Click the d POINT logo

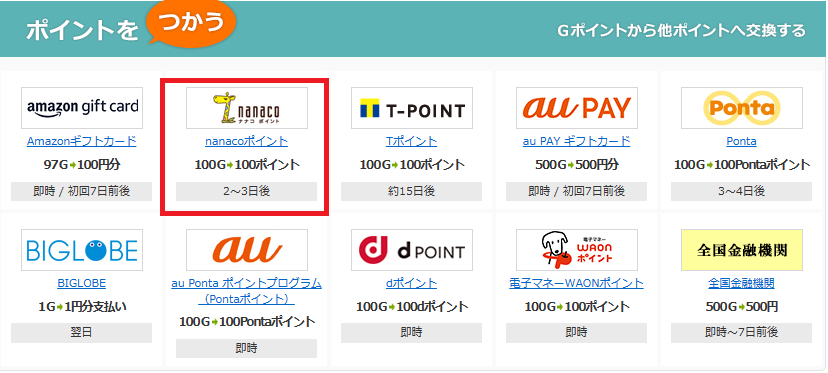point(411,250)
